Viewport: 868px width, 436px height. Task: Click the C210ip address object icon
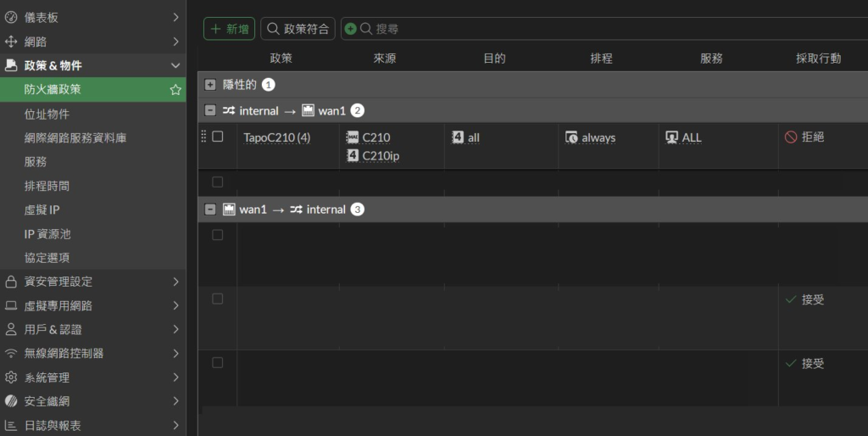[353, 155]
